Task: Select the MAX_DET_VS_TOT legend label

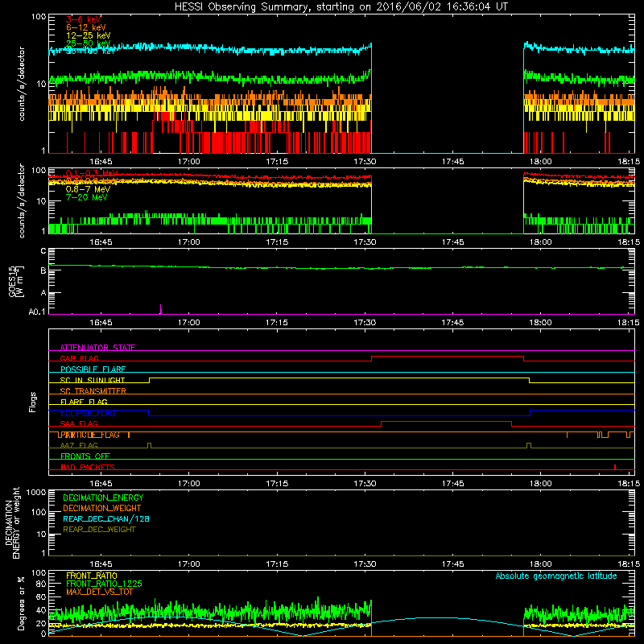Action: tap(100, 592)
